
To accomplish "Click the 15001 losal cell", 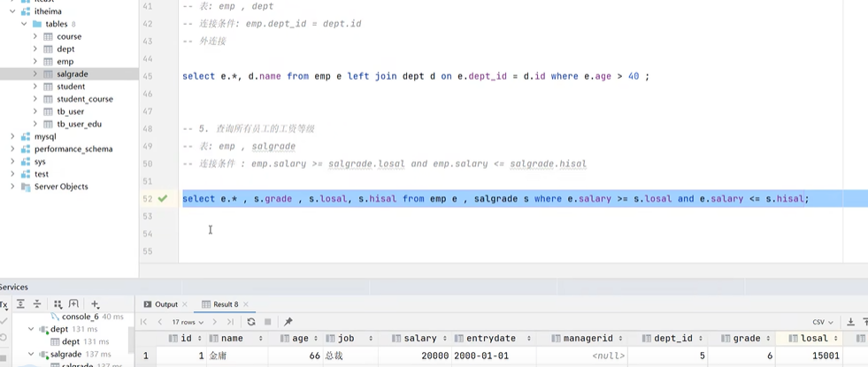I will 809,356.
